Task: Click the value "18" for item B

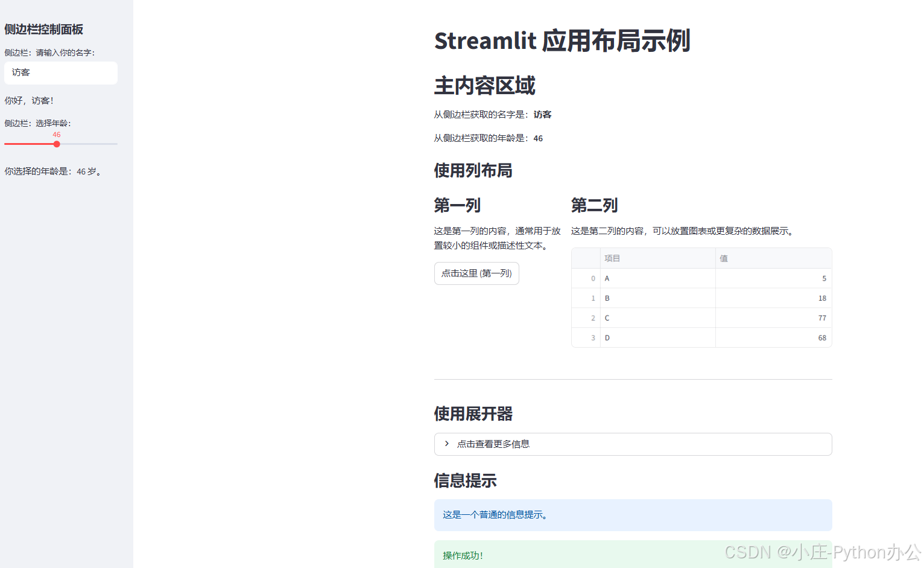Action: click(x=821, y=298)
